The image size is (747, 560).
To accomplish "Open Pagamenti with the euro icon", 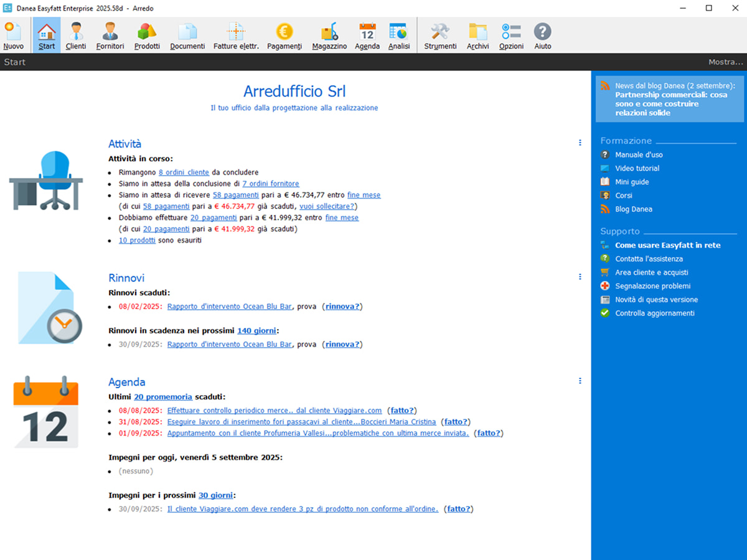I will pos(284,35).
